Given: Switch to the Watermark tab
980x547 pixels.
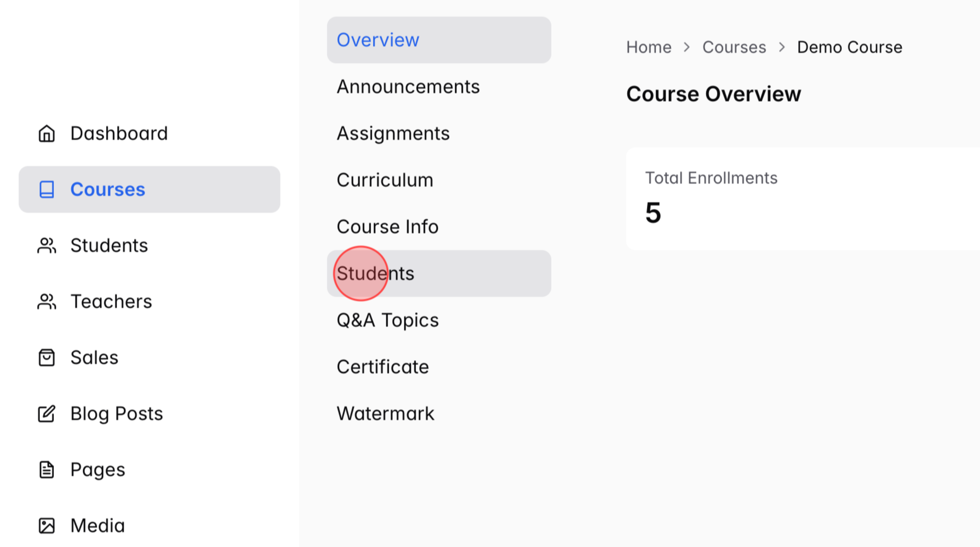Looking at the screenshot, I should click(385, 413).
